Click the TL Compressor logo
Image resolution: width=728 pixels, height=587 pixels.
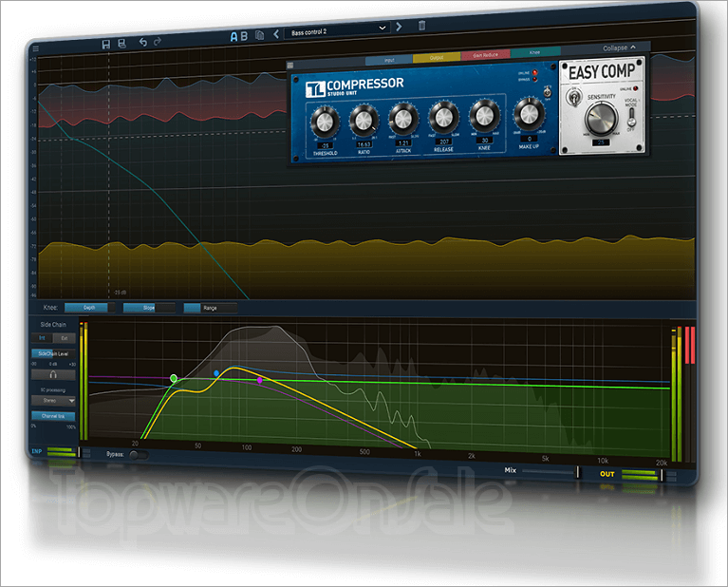click(355, 86)
